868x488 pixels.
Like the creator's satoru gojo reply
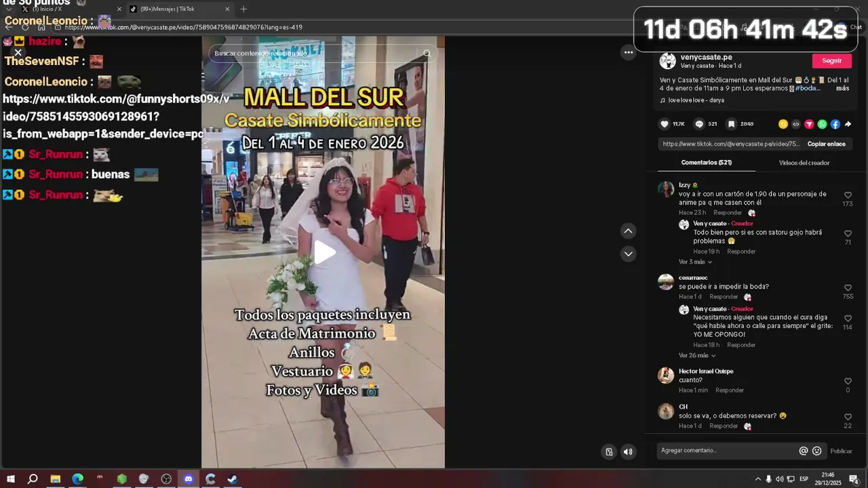point(848,234)
